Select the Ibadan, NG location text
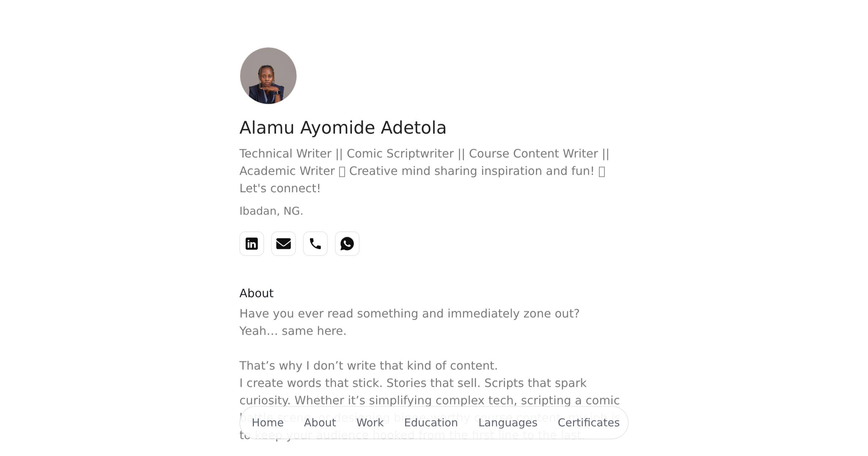 coord(271,210)
